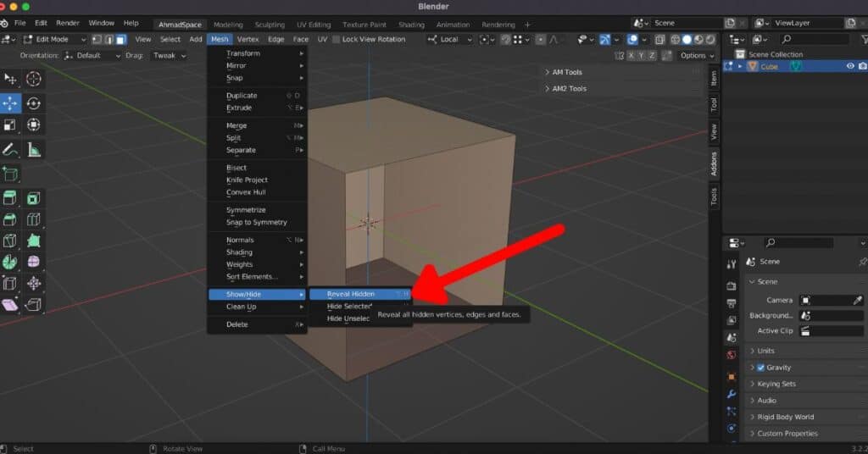The image size is (868, 454).
Task: Toggle visibility eye for Cube
Action: coord(850,66)
